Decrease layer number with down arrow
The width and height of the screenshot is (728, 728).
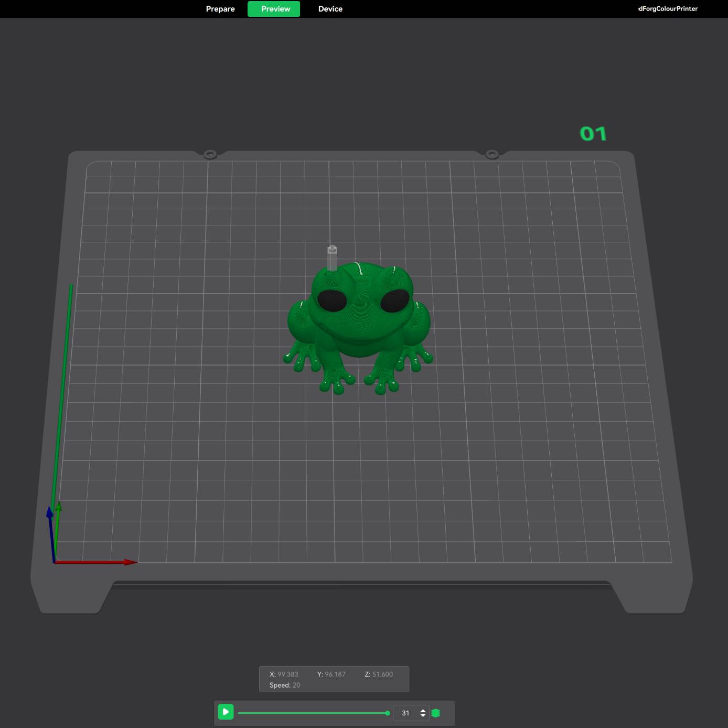click(x=423, y=716)
